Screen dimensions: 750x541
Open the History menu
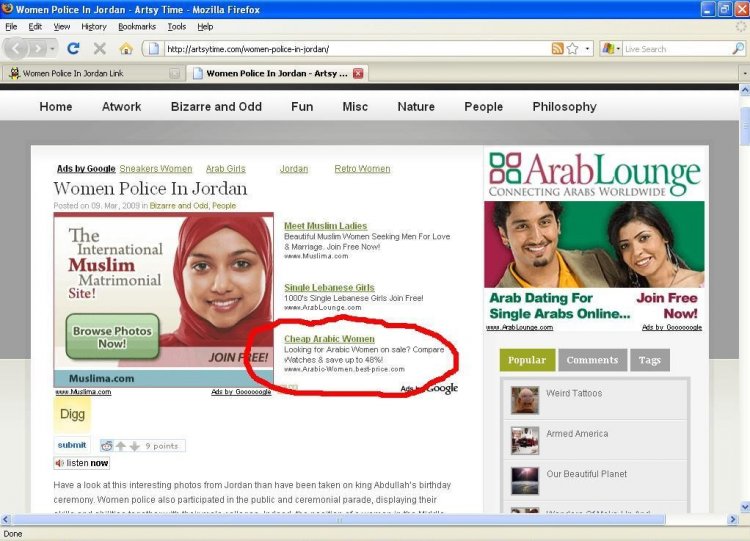coord(94,27)
